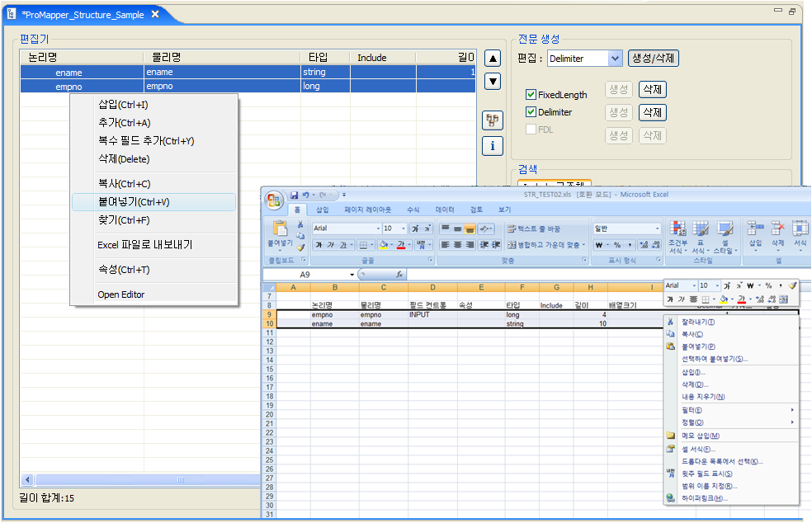Click the info (i) icon in the editor panel
This screenshot has height=523, width=812.
(x=492, y=146)
